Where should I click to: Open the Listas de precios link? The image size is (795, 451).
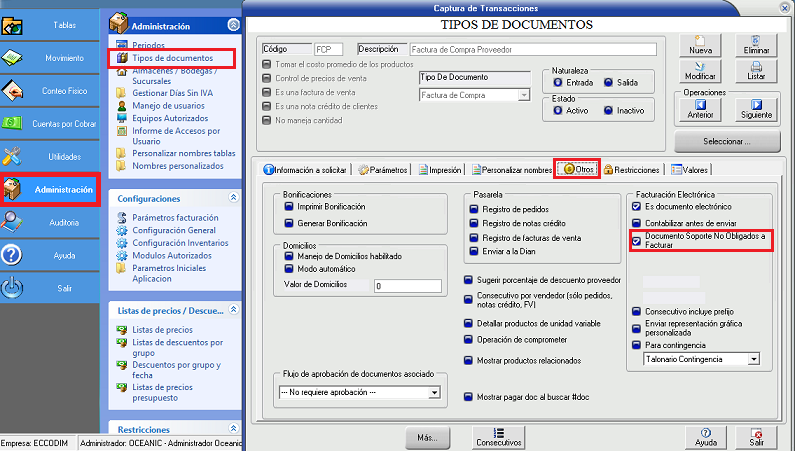(162, 329)
